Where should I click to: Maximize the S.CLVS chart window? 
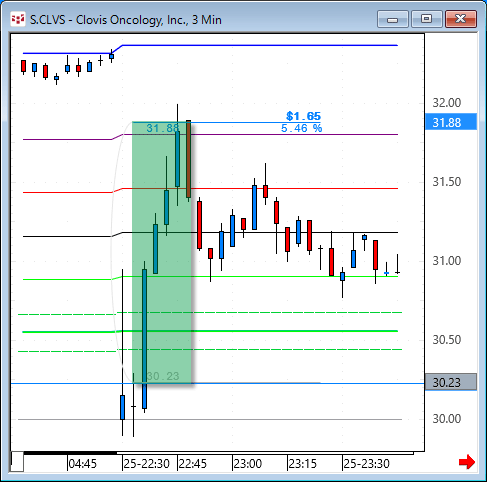click(x=426, y=19)
